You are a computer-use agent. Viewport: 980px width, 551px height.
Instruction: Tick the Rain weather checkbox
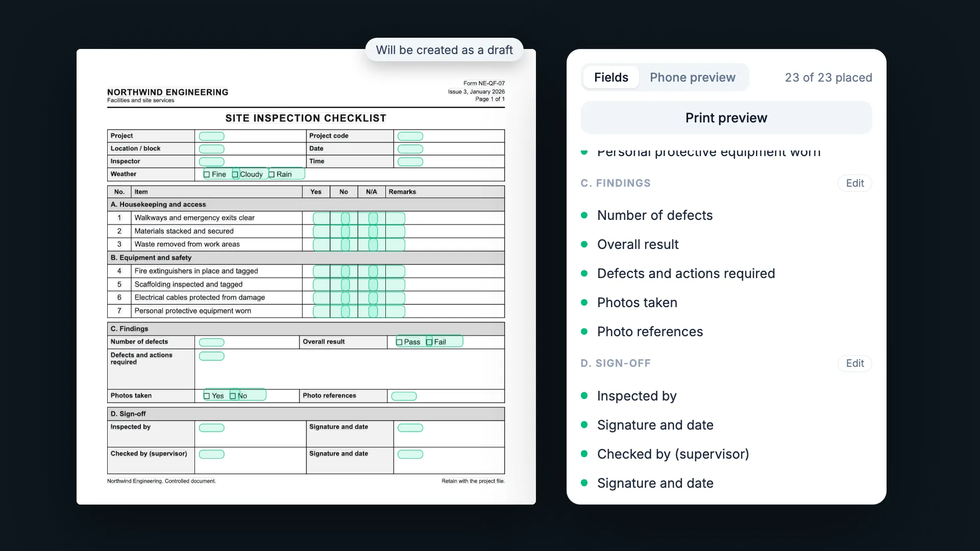tap(272, 174)
